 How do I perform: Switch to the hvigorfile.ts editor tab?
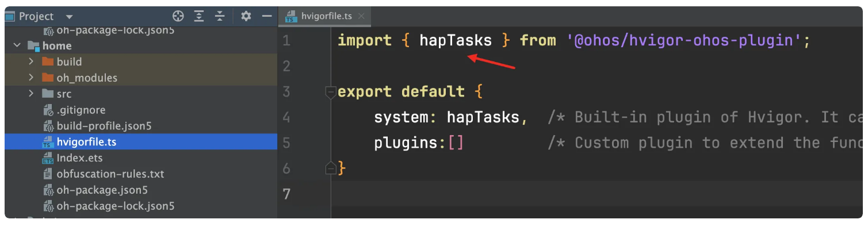click(324, 16)
